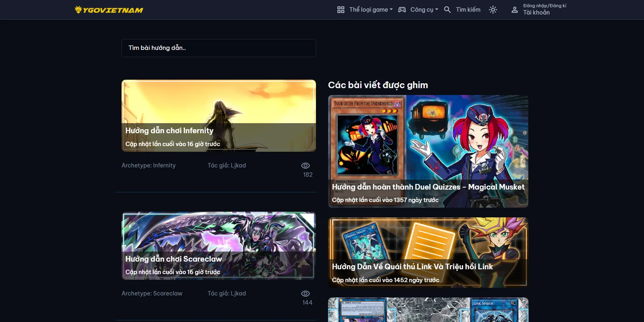Open Đăng nhập/Đăng kí Tài khoản
The width and height of the screenshot is (644, 322).
point(545,10)
